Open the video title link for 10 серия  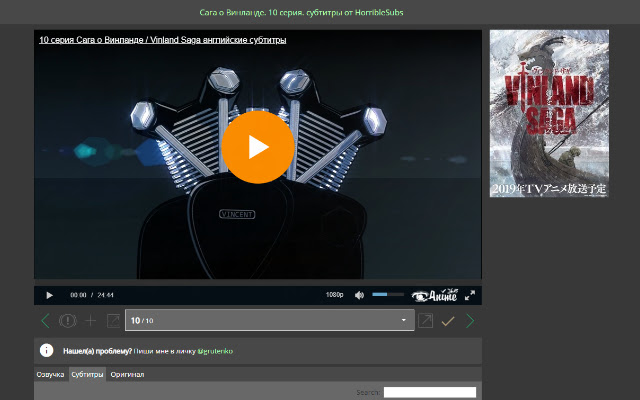[162, 40]
